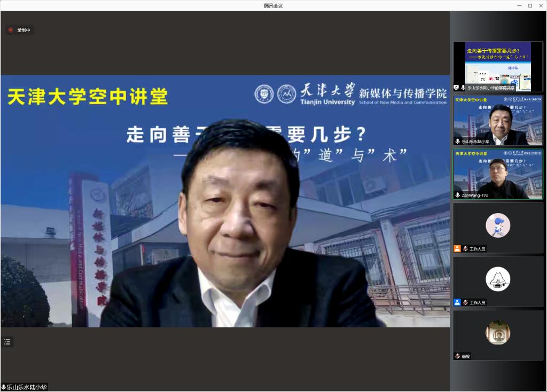Click microphone icon beside 乐山乐水陆小华 at bottom
Viewport: 547px width, 392px height.
(3, 387)
